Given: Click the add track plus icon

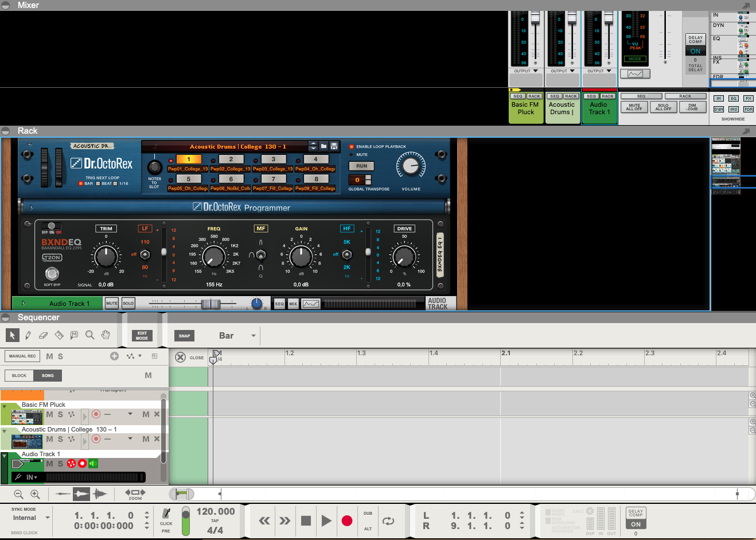Looking at the screenshot, I should [114, 356].
